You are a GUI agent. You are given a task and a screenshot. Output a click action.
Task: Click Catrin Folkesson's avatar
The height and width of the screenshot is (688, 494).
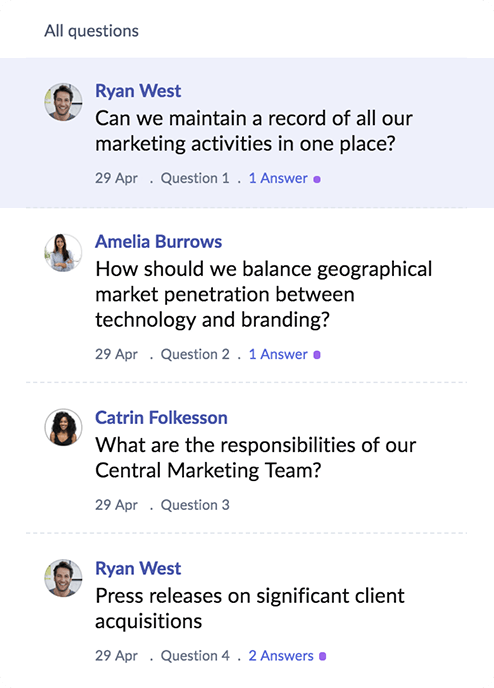(x=63, y=427)
